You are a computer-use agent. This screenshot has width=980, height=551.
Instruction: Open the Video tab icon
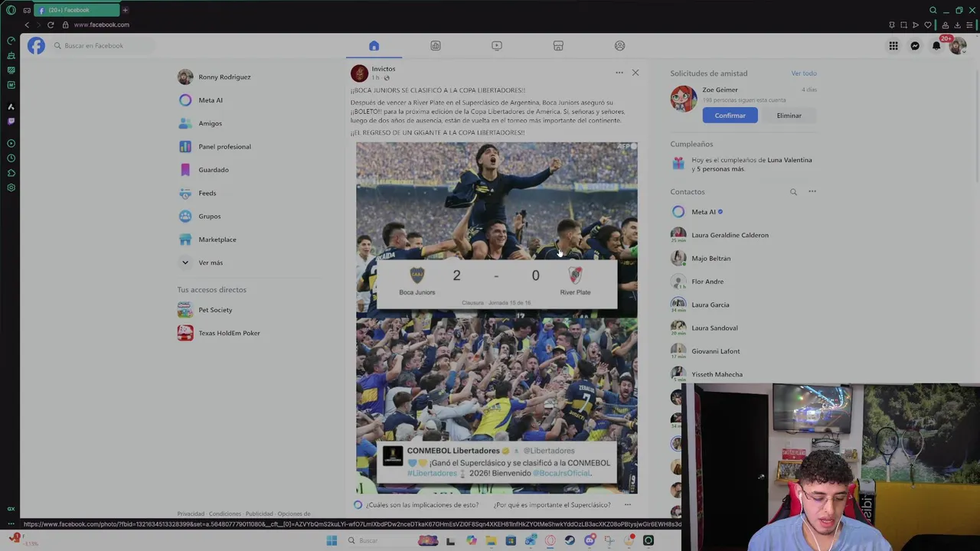496,46
